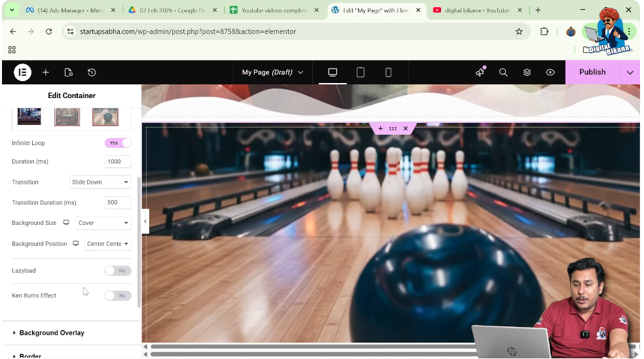Open the History clock icon

point(92,73)
